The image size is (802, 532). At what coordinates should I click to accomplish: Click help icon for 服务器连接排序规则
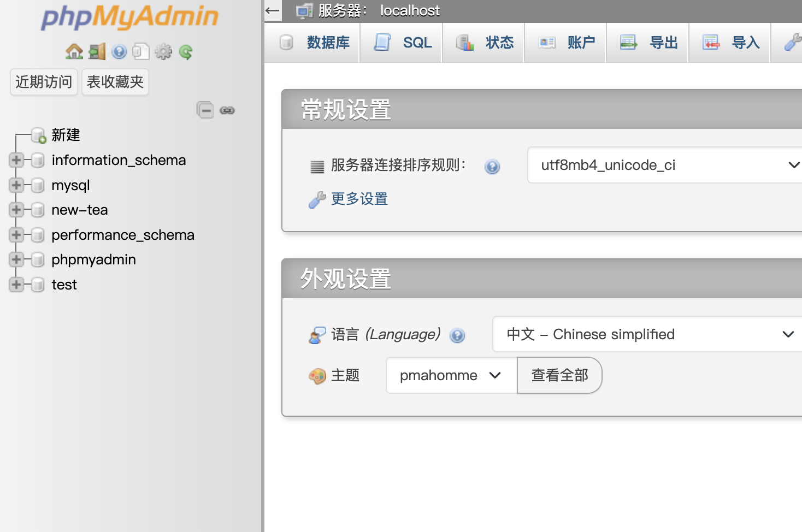(492, 167)
